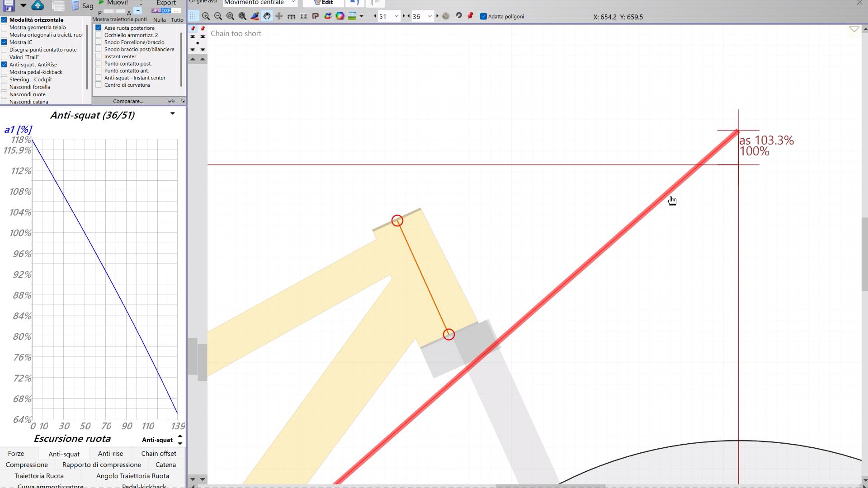
Task: Select the paintbrush drawing tool icon
Action: [255, 16]
